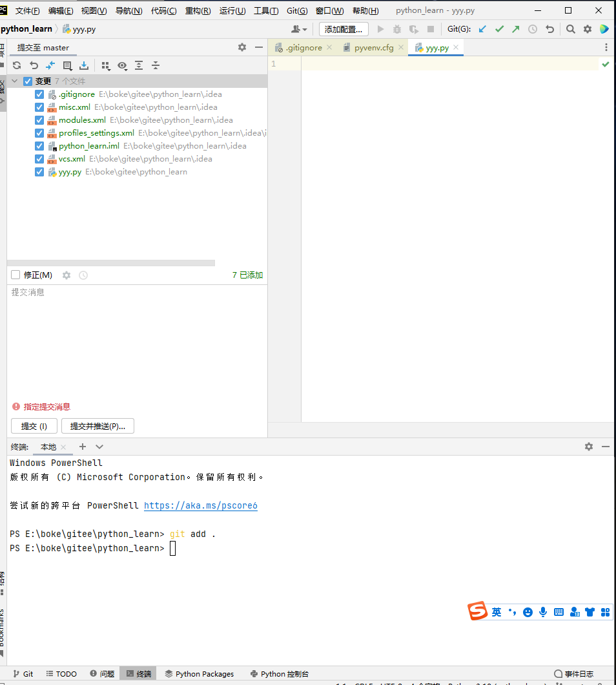Expand all changes in tree

139,65
